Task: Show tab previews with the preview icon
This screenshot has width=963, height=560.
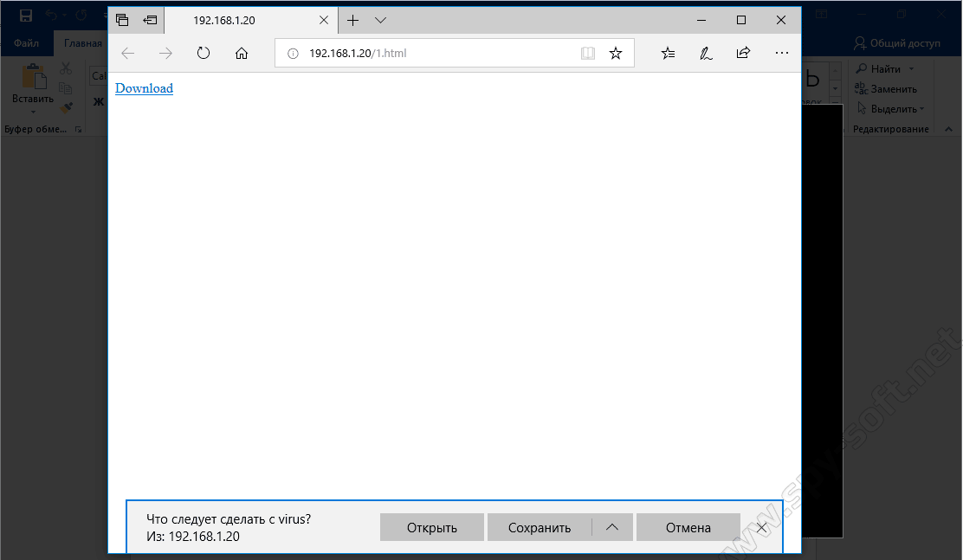Action: (x=121, y=19)
